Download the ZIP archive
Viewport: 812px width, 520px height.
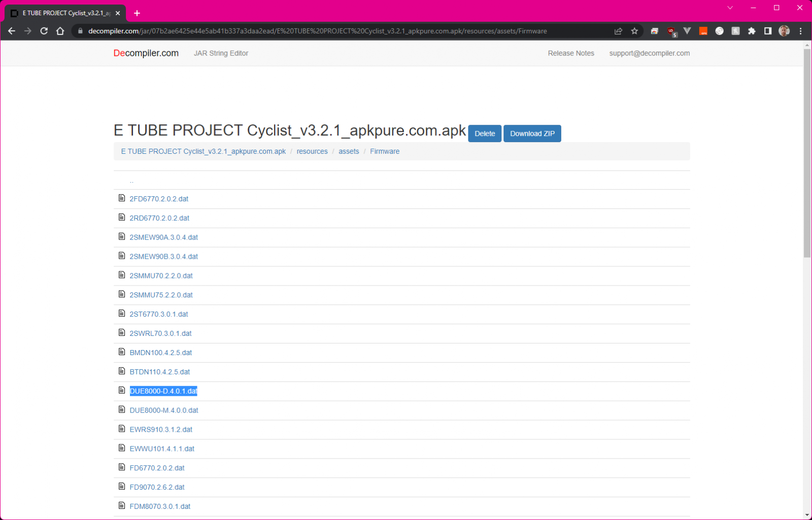[x=532, y=133]
